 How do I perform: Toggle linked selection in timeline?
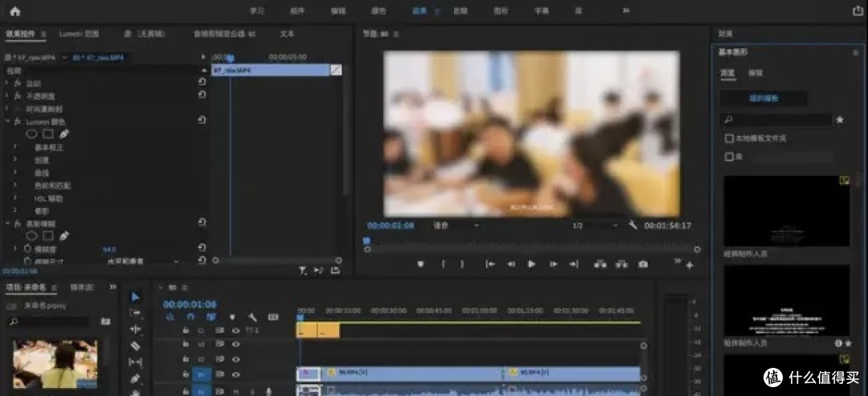coord(211,317)
